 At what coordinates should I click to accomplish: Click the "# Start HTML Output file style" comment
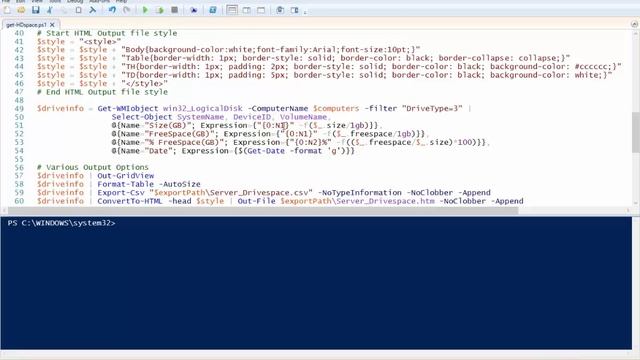point(107,33)
